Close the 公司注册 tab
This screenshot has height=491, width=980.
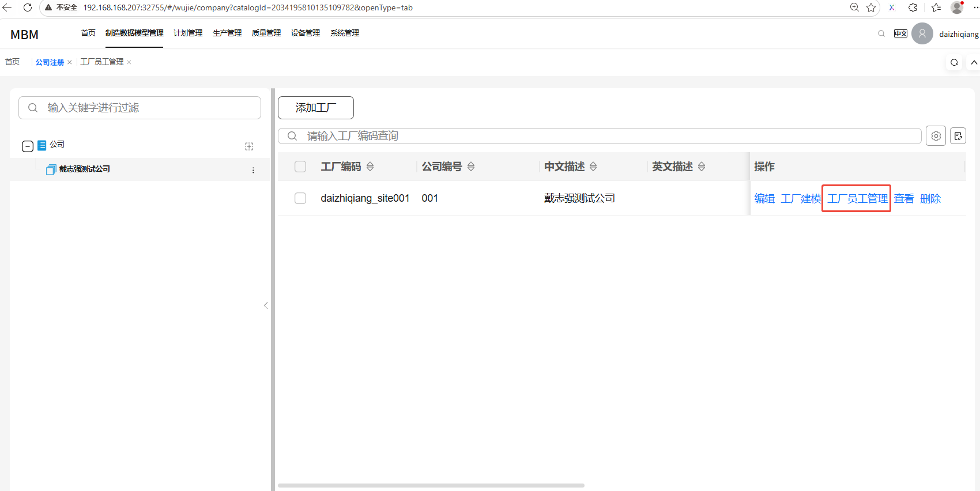[70, 62]
